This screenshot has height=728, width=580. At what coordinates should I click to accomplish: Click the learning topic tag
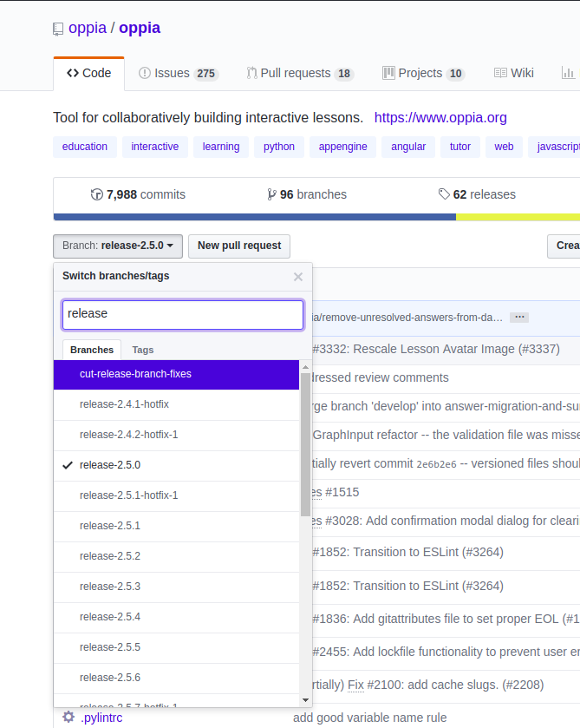click(x=221, y=147)
